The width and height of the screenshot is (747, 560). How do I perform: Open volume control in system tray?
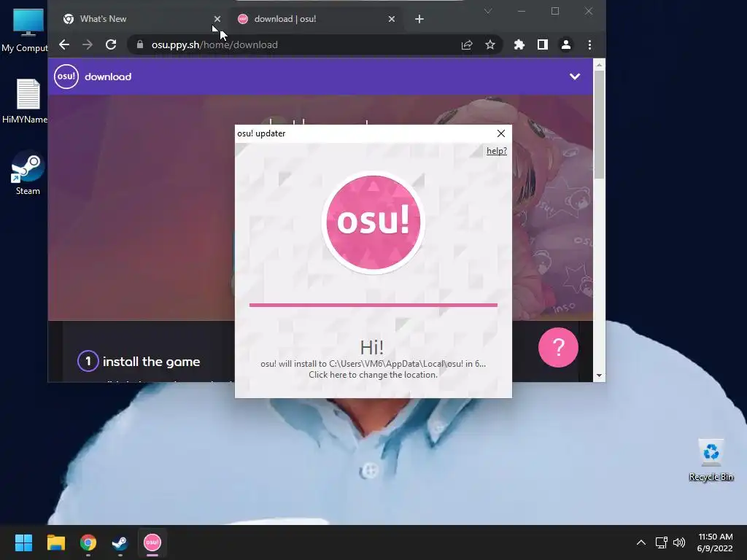(679, 542)
